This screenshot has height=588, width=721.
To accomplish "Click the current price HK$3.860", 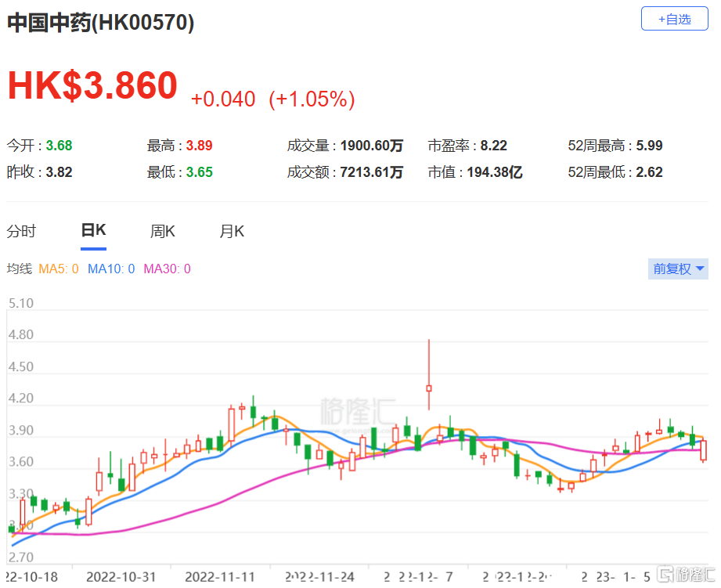I will pyautogui.click(x=92, y=85).
